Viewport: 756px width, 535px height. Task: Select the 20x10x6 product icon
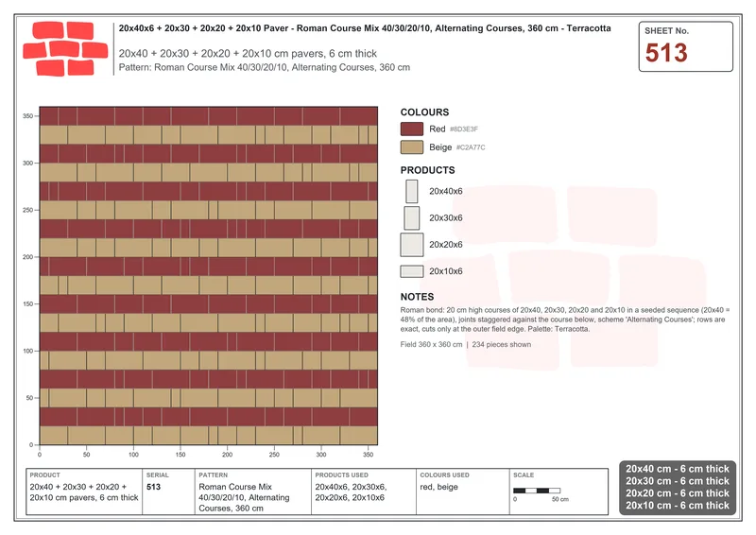[412, 271]
